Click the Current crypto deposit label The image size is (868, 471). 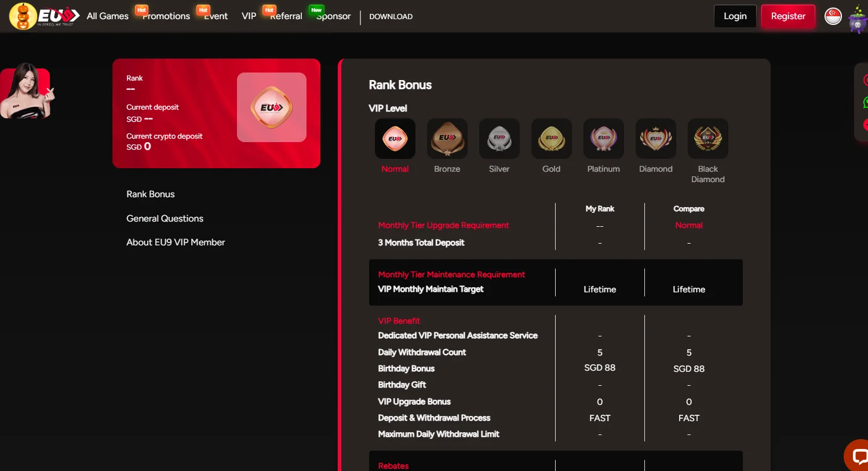coord(165,136)
